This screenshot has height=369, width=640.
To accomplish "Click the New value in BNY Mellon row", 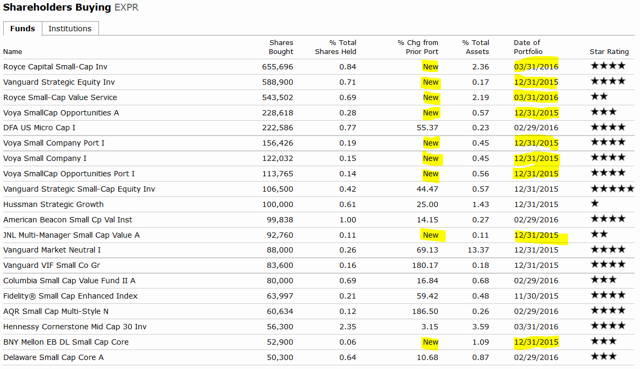I will (x=431, y=342).
